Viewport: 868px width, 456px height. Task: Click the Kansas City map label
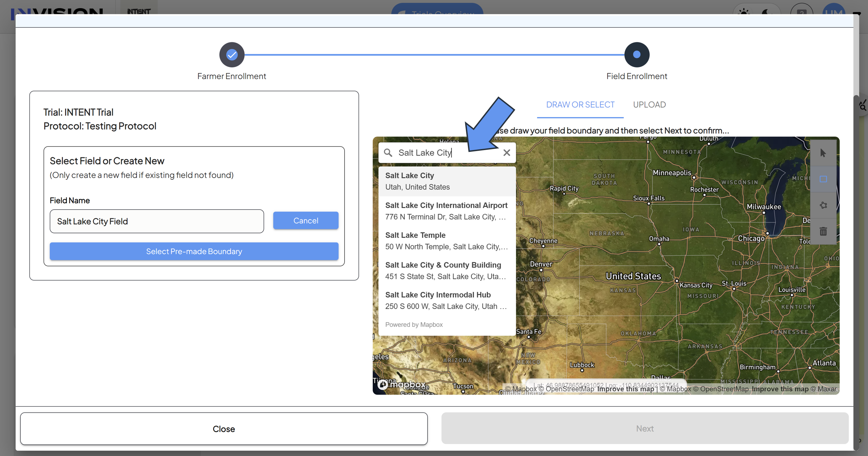(x=696, y=285)
